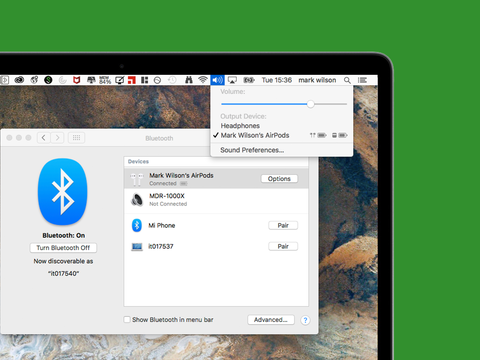Image resolution: width=480 pixels, height=360 pixels.
Task: Click Options for Mark Wilson's AirPods
Action: coord(279,179)
